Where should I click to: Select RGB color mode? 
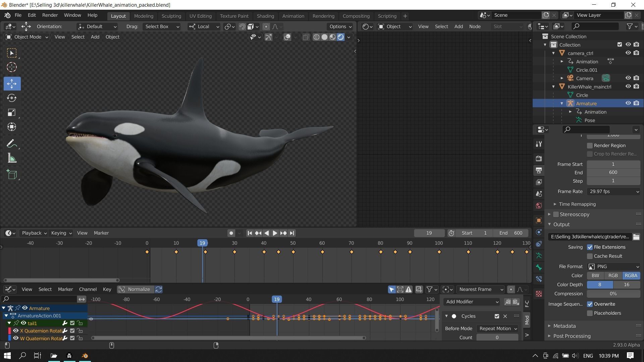coord(613,276)
